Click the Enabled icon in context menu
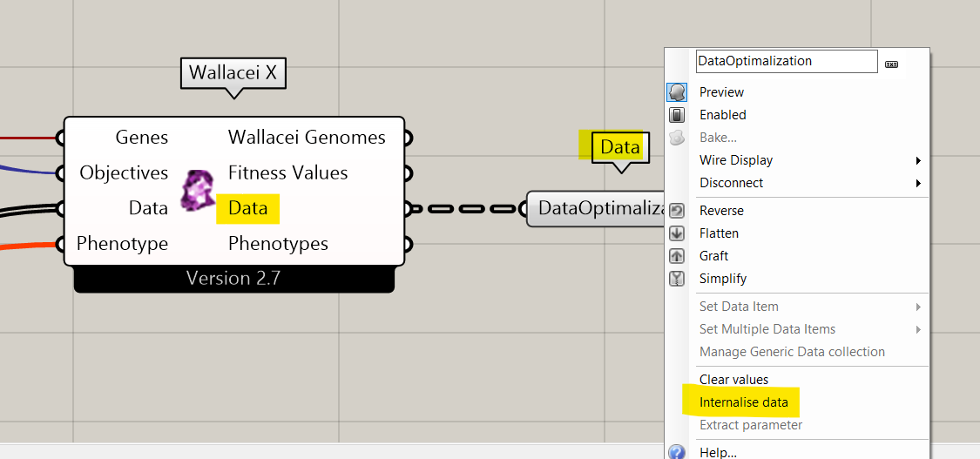Viewport: 980px width, 459px height. [678, 115]
